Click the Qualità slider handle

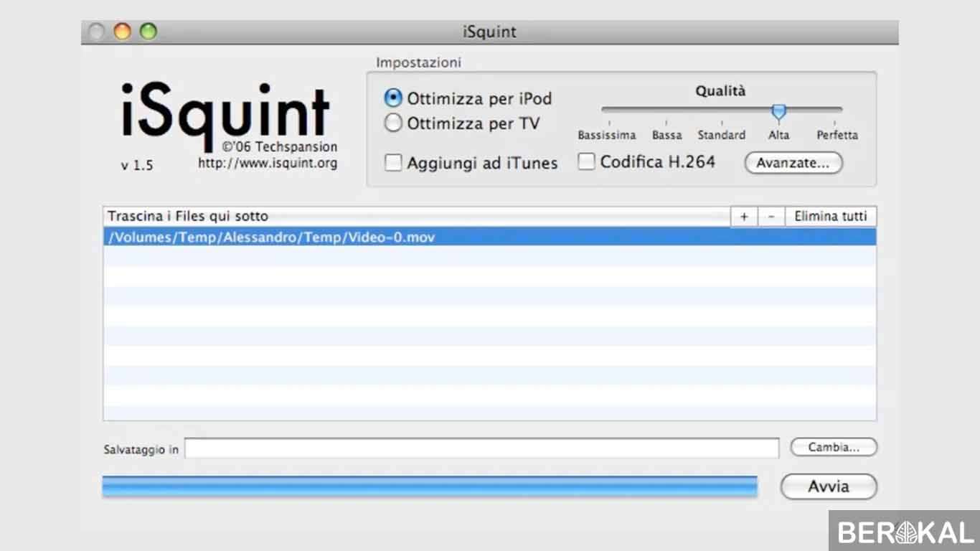[x=778, y=111]
